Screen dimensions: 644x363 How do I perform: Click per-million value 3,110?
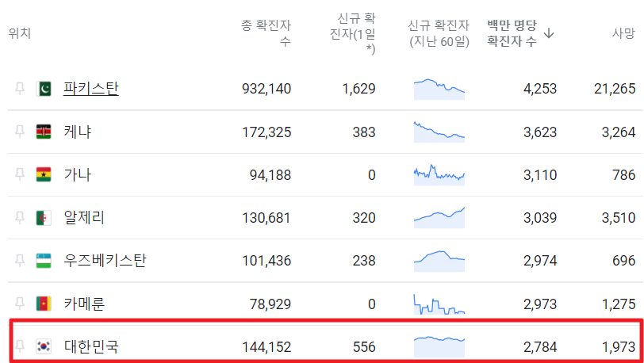540,175
